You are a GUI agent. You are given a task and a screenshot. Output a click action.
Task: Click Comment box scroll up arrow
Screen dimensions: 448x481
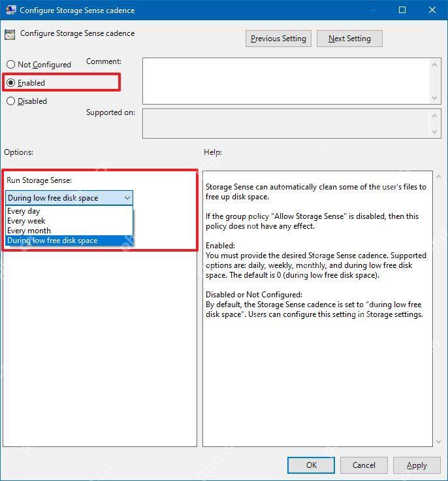point(434,65)
